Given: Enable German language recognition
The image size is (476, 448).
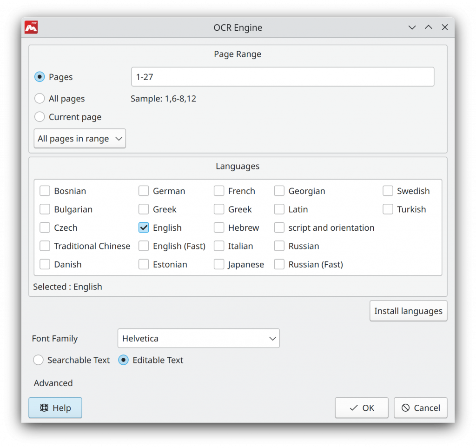Looking at the screenshot, I should (144, 191).
